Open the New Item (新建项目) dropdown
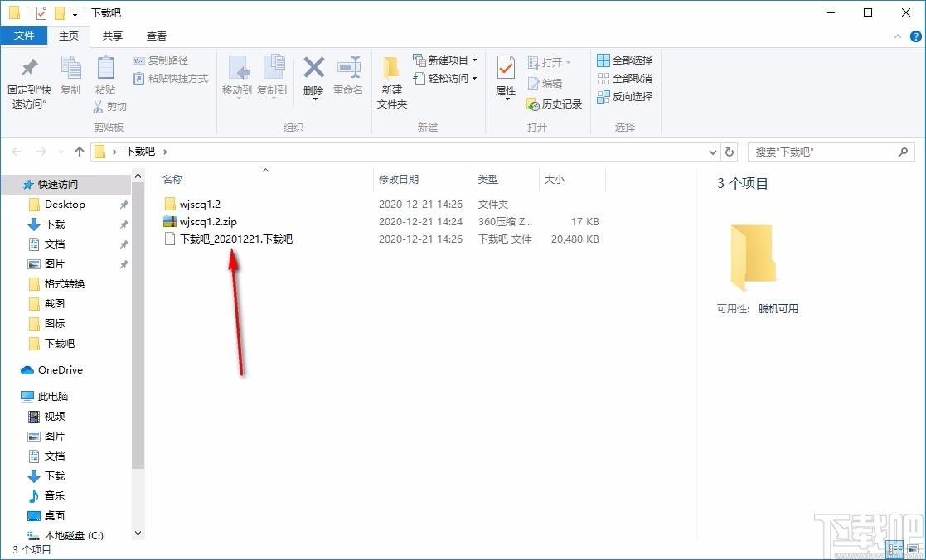This screenshot has height=560, width=926. (x=444, y=60)
